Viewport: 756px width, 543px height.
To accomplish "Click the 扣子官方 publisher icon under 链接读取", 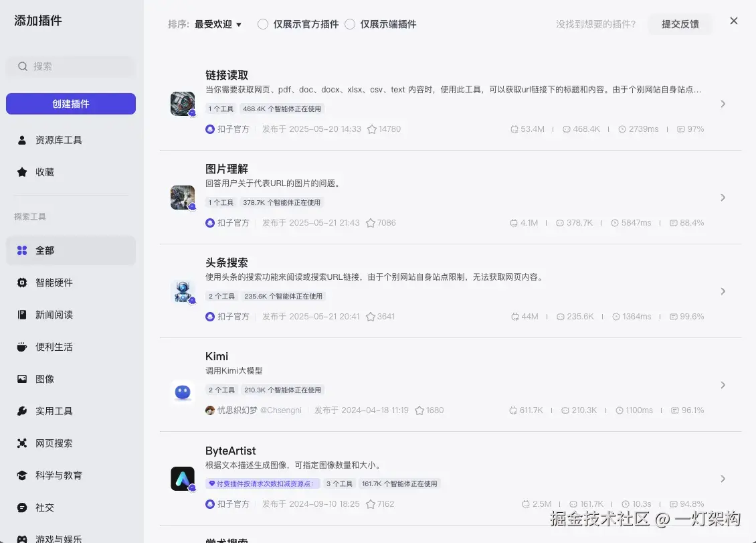I will [x=209, y=129].
